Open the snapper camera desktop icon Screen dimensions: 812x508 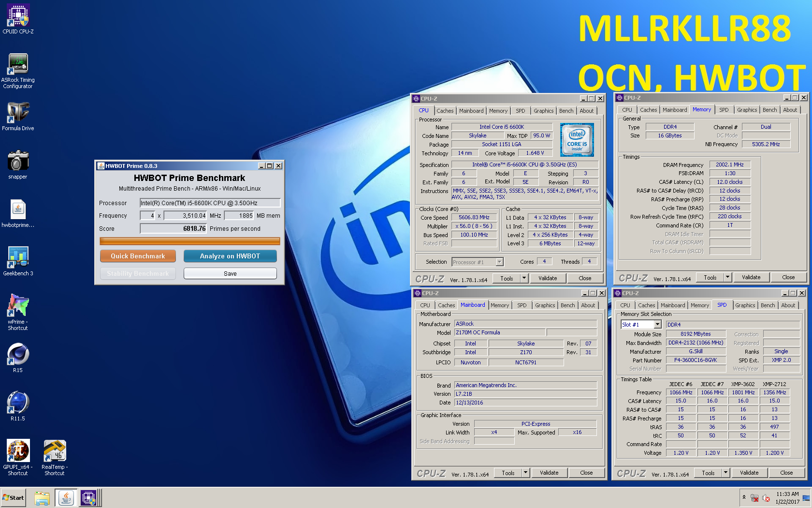[18, 164]
